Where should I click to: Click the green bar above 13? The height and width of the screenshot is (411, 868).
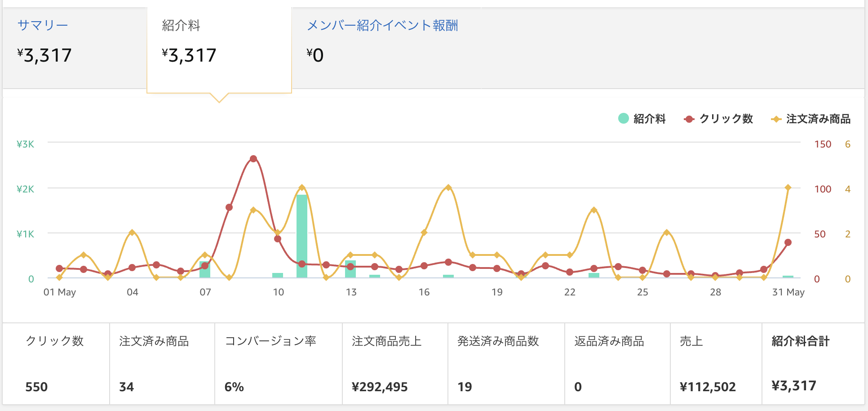[350, 269]
